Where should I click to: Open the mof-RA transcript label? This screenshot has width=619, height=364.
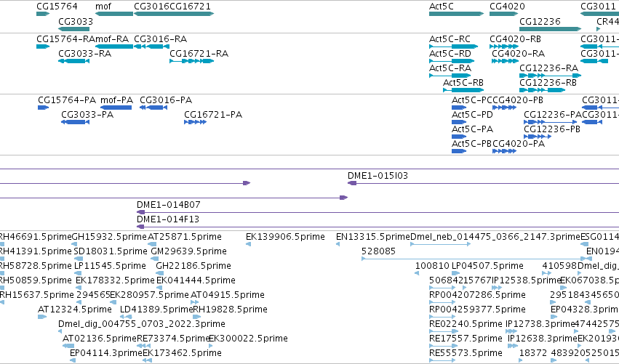click(x=112, y=39)
